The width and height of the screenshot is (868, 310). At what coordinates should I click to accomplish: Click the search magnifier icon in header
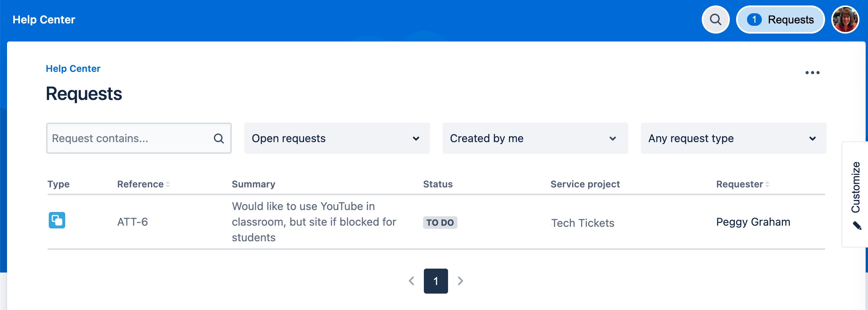pos(715,20)
